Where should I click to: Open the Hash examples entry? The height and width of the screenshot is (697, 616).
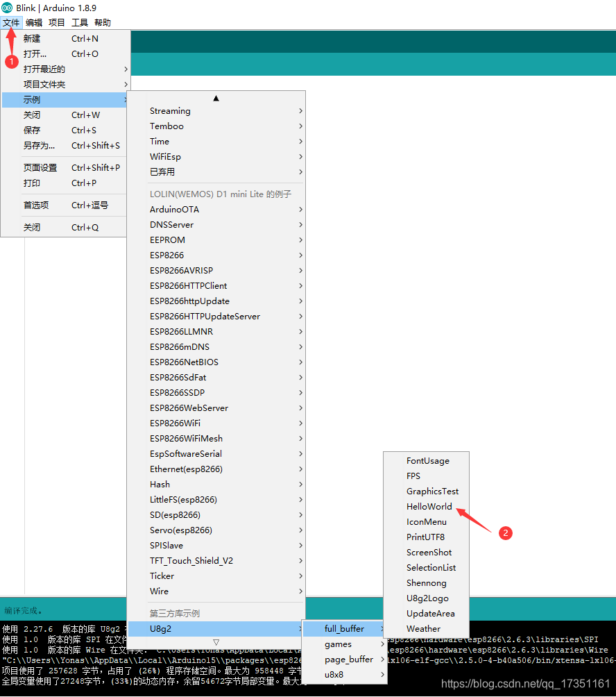click(x=216, y=484)
